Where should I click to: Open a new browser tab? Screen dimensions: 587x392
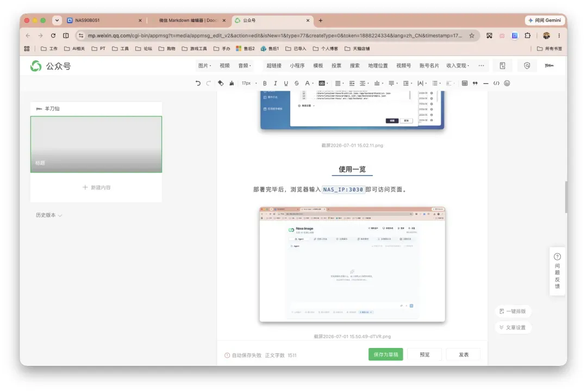tap(321, 21)
